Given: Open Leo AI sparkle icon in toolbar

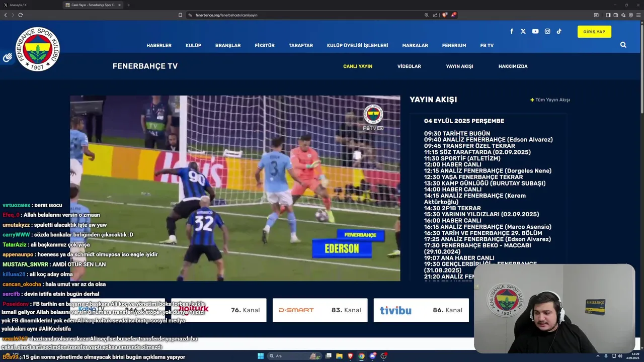Looking at the screenshot, I should tap(623, 15).
